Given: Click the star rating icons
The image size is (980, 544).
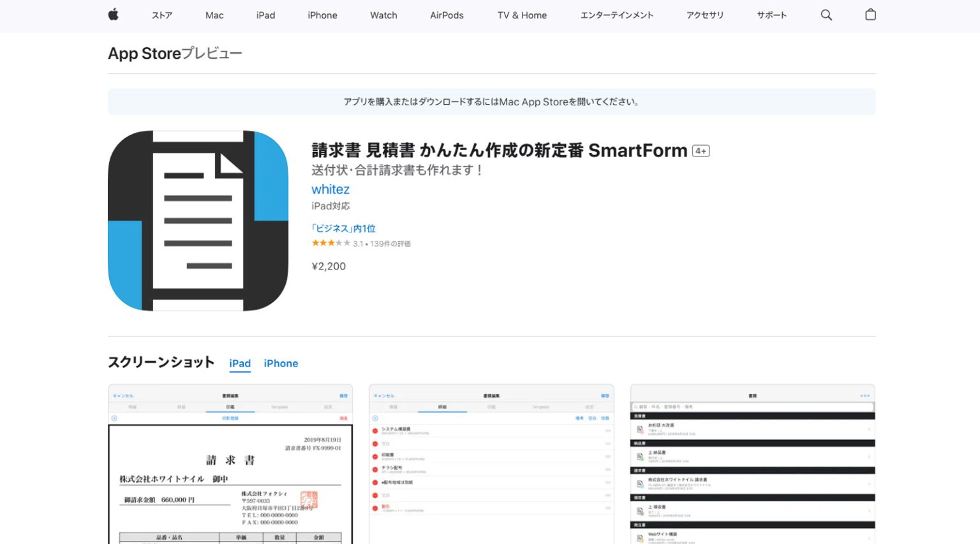Looking at the screenshot, I should coord(330,243).
